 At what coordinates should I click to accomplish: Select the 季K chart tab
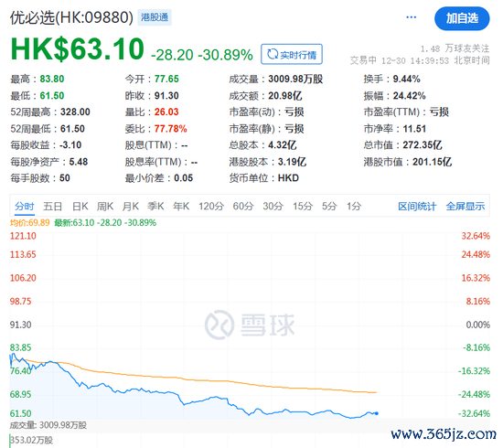coord(155,207)
